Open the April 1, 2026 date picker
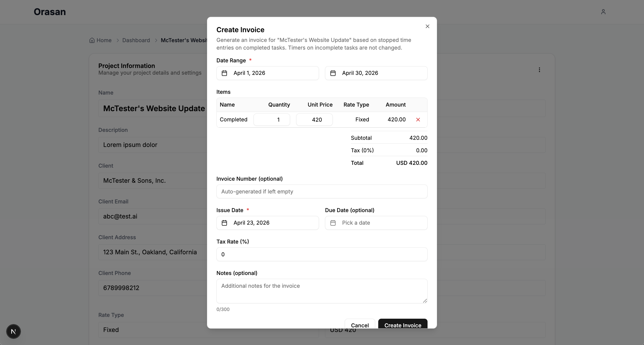Viewport: 644px width, 345px height. [x=267, y=73]
